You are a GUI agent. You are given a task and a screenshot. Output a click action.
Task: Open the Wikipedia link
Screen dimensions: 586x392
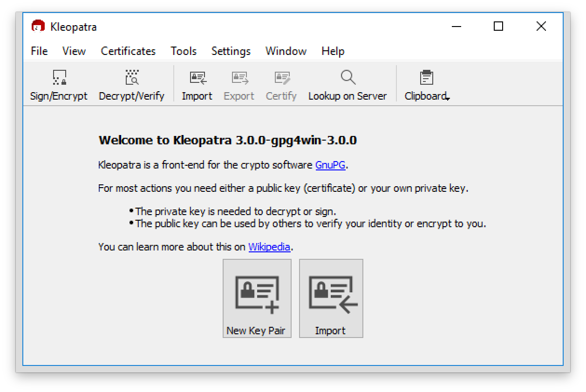269,247
